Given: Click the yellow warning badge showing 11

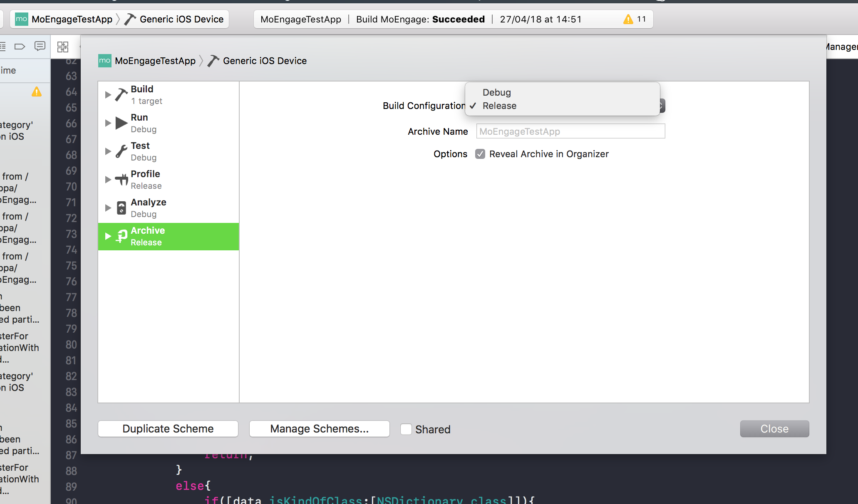Looking at the screenshot, I should point(628,19).
